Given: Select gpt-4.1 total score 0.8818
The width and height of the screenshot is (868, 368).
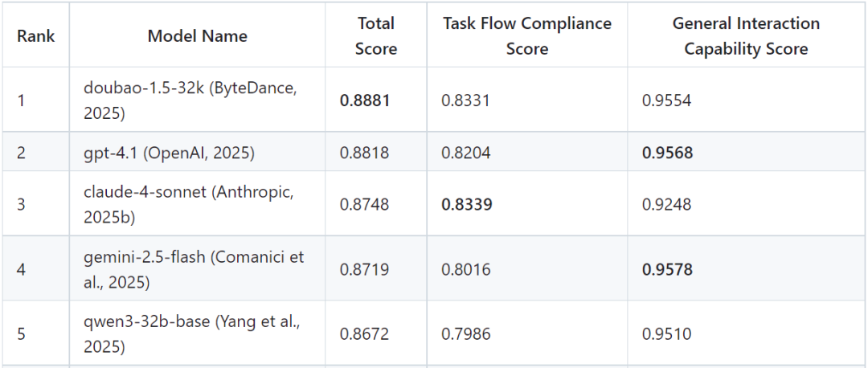Looking at the screenshot, I should [364, 153].
